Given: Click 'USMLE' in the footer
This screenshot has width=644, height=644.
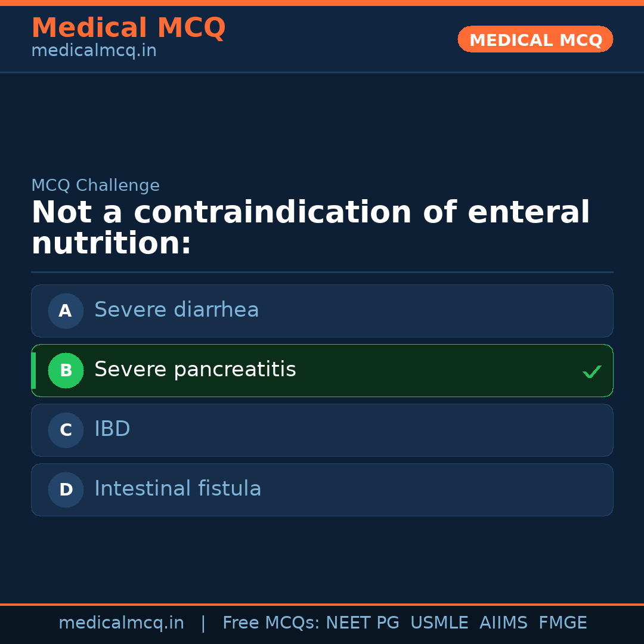Looking at the screenshot, I should point(439,623).
